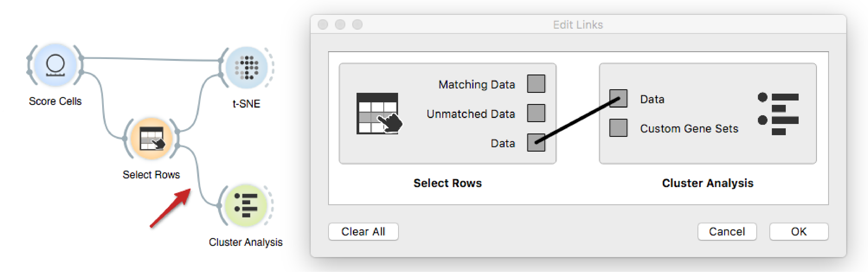
Task: Click the Edit Links title bar
Action: point(578,24)
